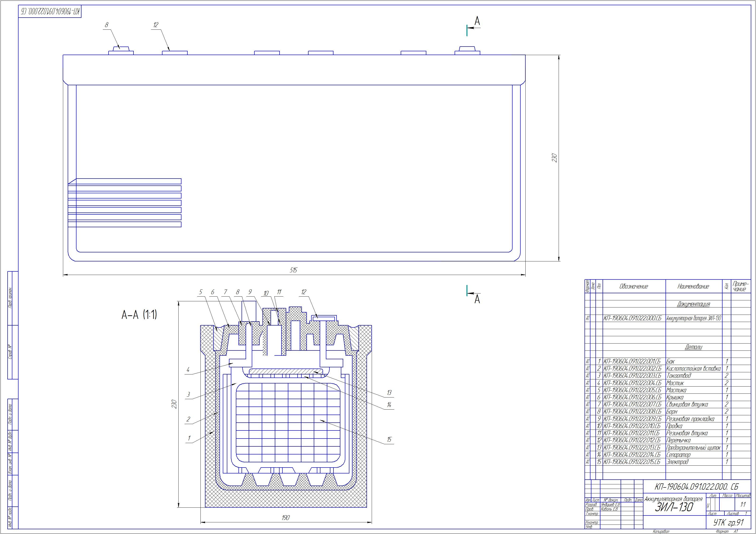This screenshot has width=756, height=534.
Task: Click the 'Электрод' entry in the specification
Action: (677, 462)
